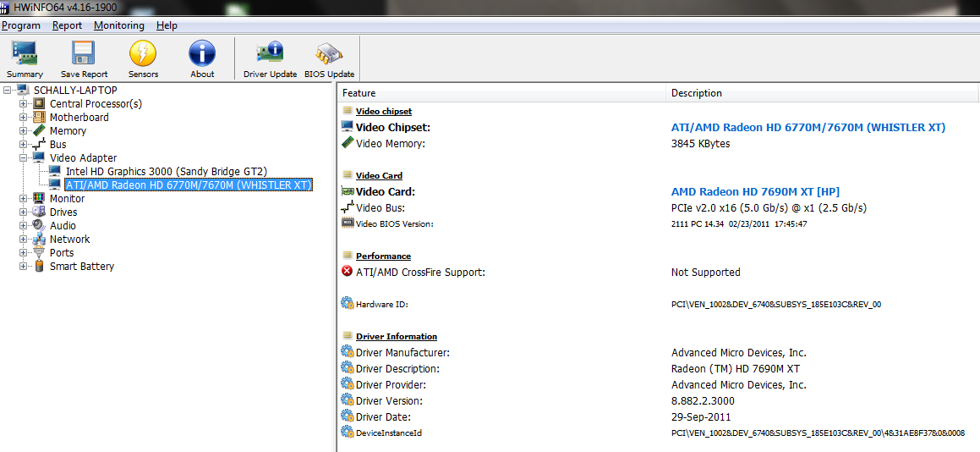Click the Drives tree icon
The width and height of the screenshot is (980, 452).
pos(39,212)
